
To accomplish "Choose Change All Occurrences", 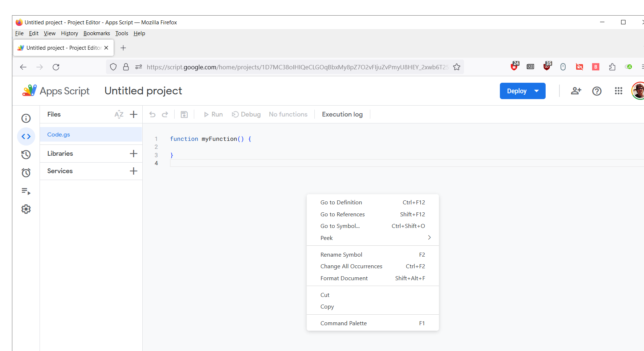I will 373,266.
